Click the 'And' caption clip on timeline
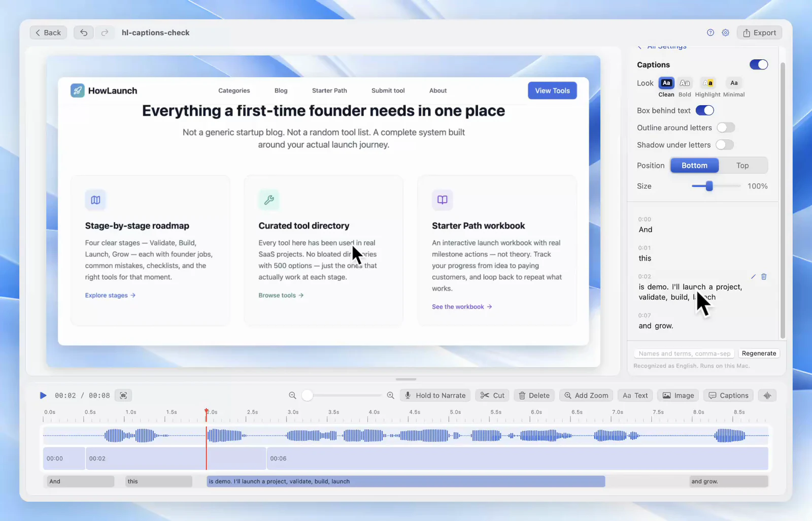 (81, 481)
